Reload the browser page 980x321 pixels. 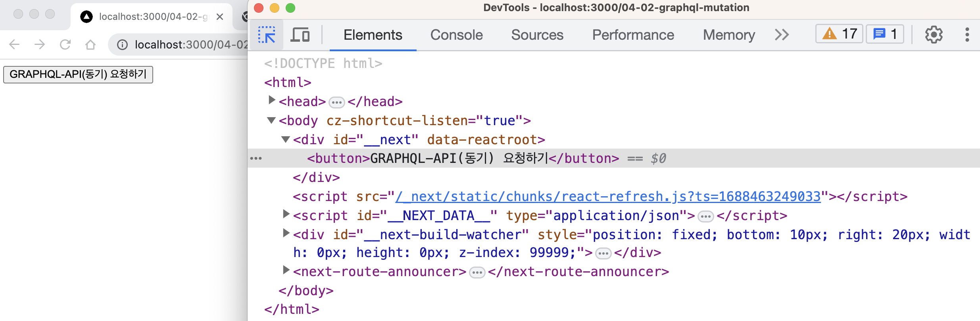65,44
